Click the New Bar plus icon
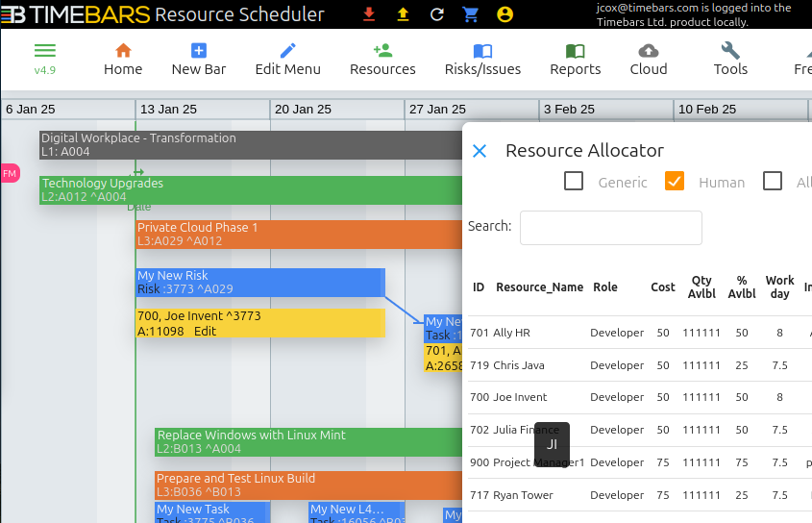Viewport: 812px width, 523px height. [x=199, y=51]
